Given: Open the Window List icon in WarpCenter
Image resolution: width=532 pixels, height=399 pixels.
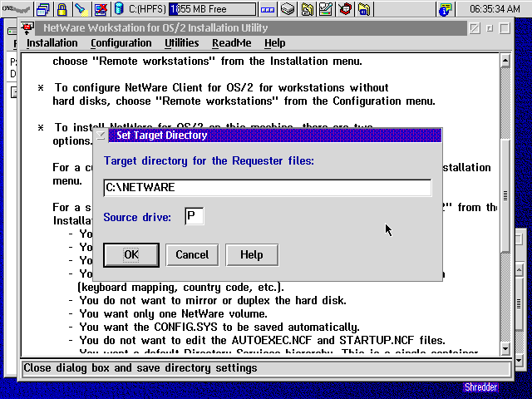Looking at the screenshot, I should click(x=42, y=9).
